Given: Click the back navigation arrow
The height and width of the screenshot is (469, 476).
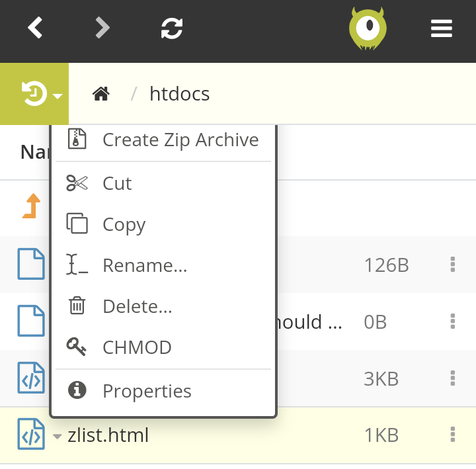Looking at the screenshot, I should (x=35, y=28).
